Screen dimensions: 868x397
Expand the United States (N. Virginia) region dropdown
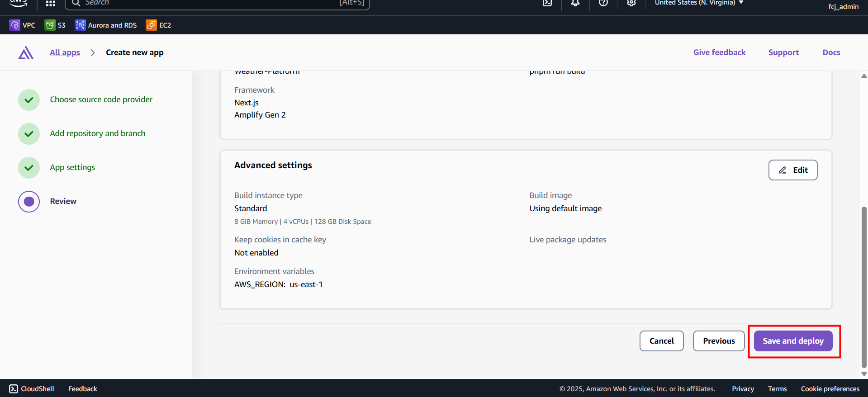(698, 3)
